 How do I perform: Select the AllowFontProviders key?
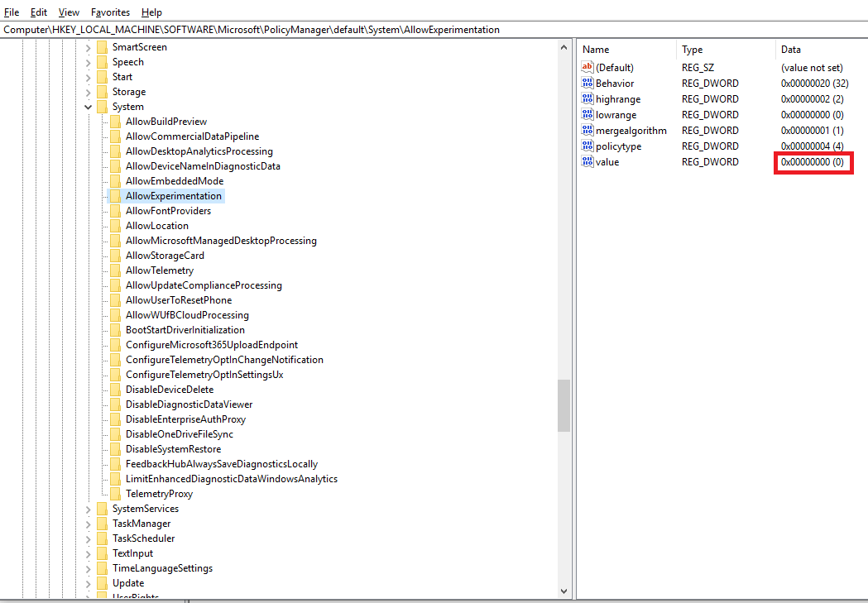point(168,211)
